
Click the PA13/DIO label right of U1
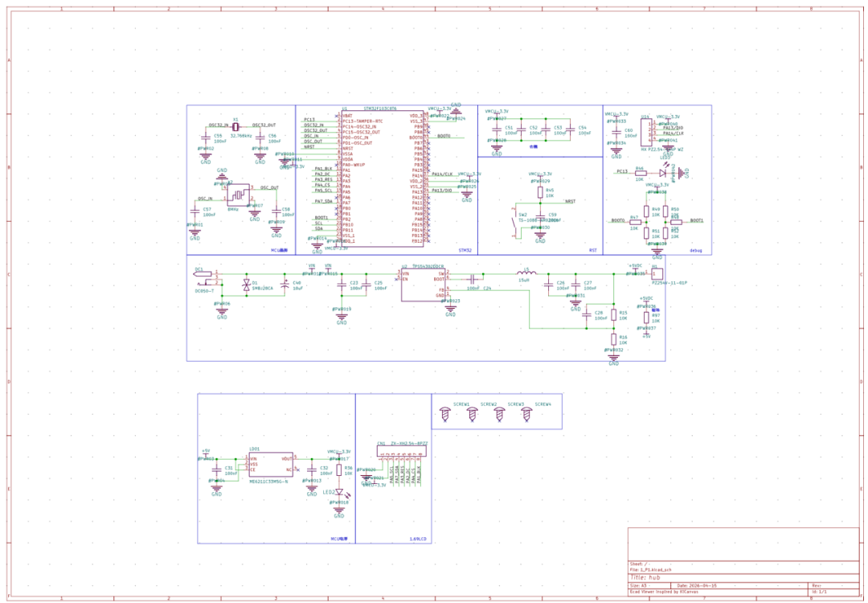pos(442,191)
